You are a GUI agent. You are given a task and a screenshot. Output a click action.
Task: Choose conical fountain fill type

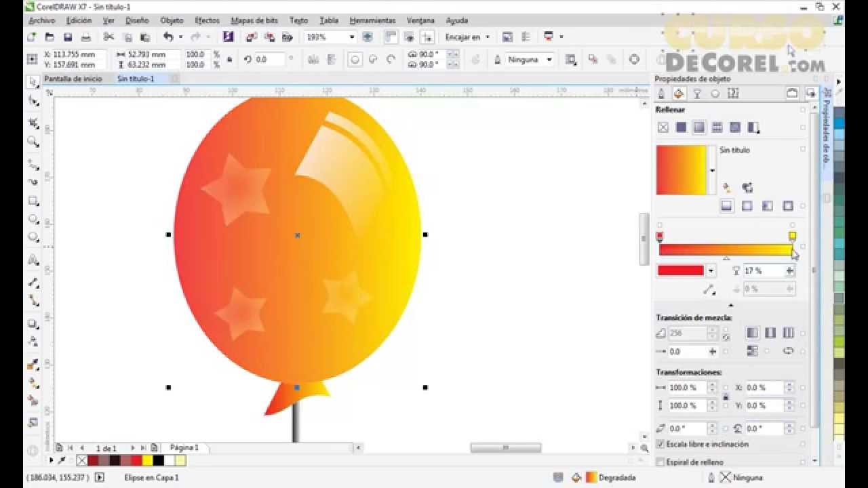[x=767, y=206]
